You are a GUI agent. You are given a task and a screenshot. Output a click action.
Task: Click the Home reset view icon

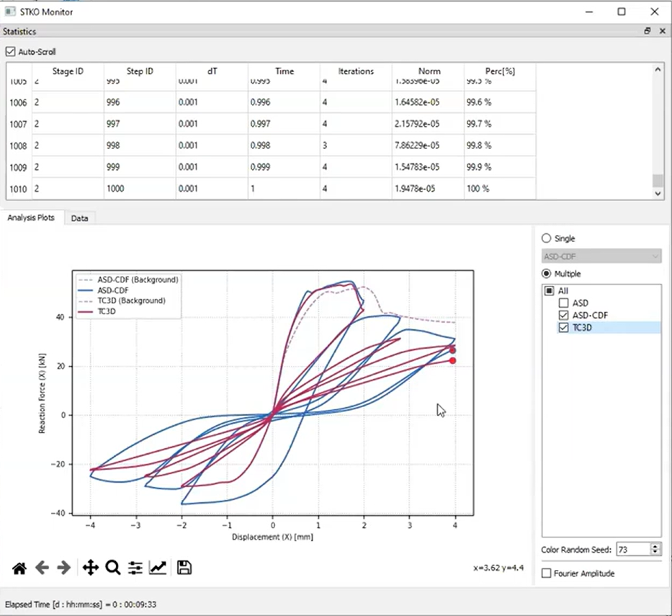tap(19, 568)
